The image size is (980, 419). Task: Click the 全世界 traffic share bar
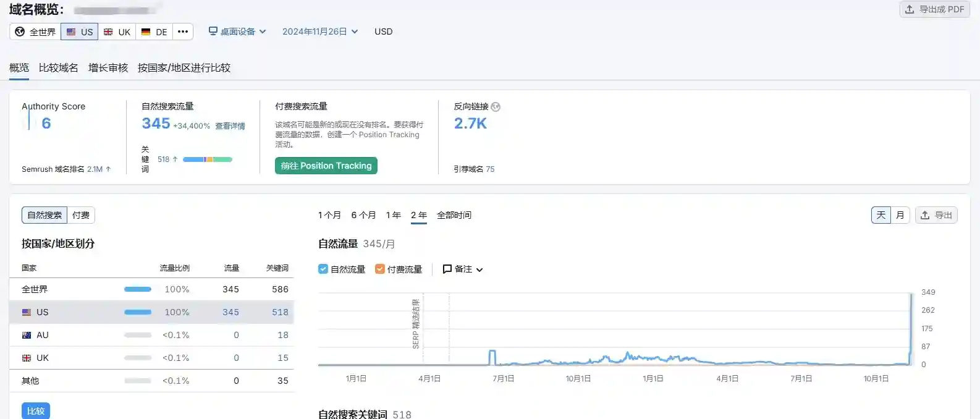click(138, 289)
